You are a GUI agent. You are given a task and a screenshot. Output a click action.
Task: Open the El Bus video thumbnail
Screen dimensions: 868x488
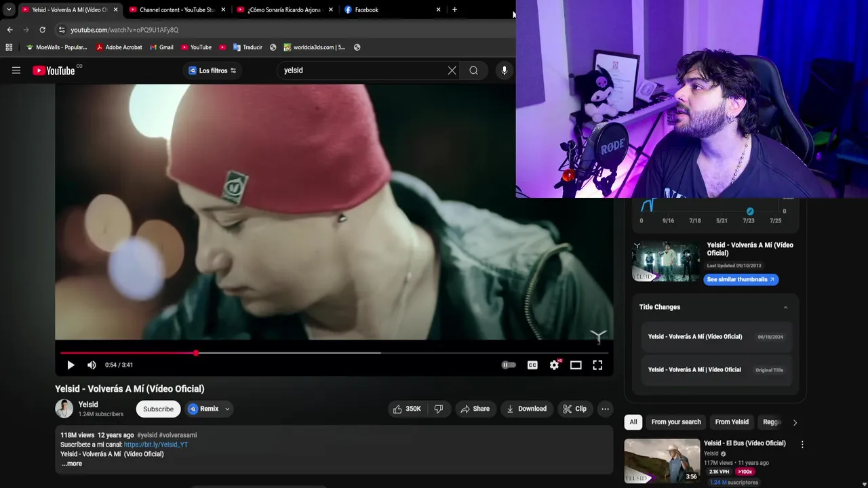pyautogui.click(x=662, y=461)
